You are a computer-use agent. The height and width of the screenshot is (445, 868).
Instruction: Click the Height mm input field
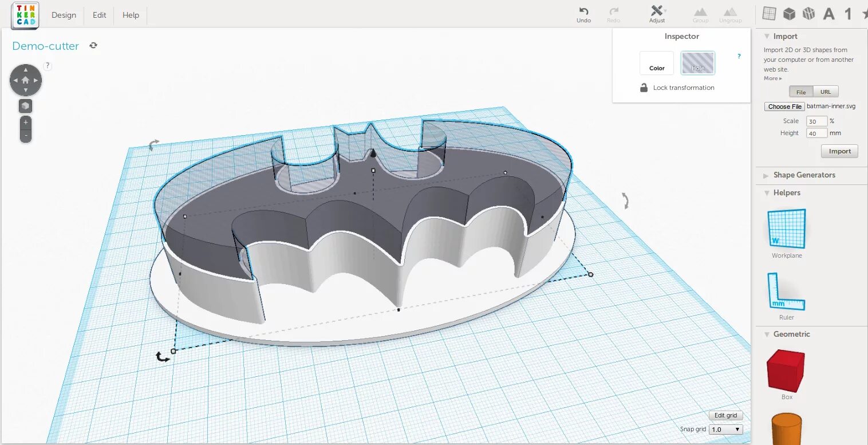816,133
